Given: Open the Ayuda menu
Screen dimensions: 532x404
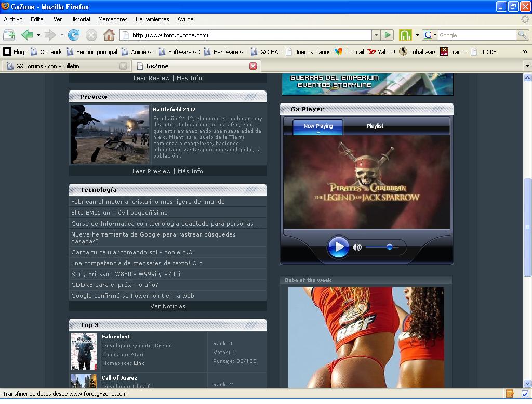Looking at the screenshot, I should point(185,19).
